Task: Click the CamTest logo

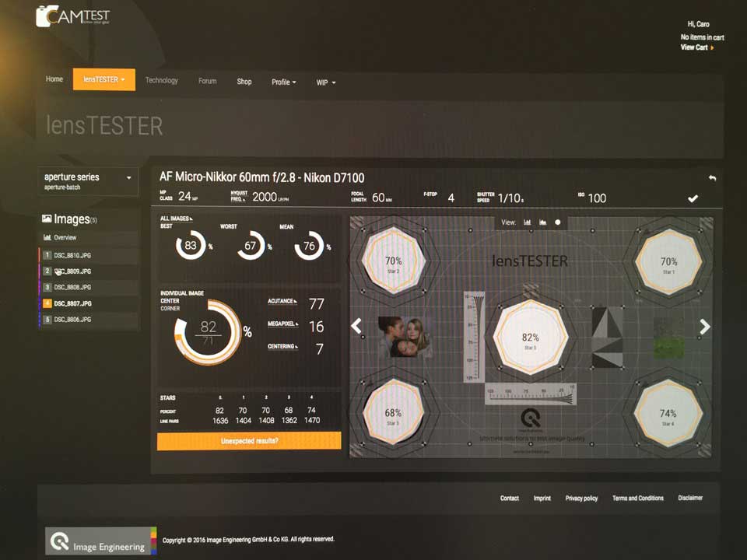Action: (73, 16)
